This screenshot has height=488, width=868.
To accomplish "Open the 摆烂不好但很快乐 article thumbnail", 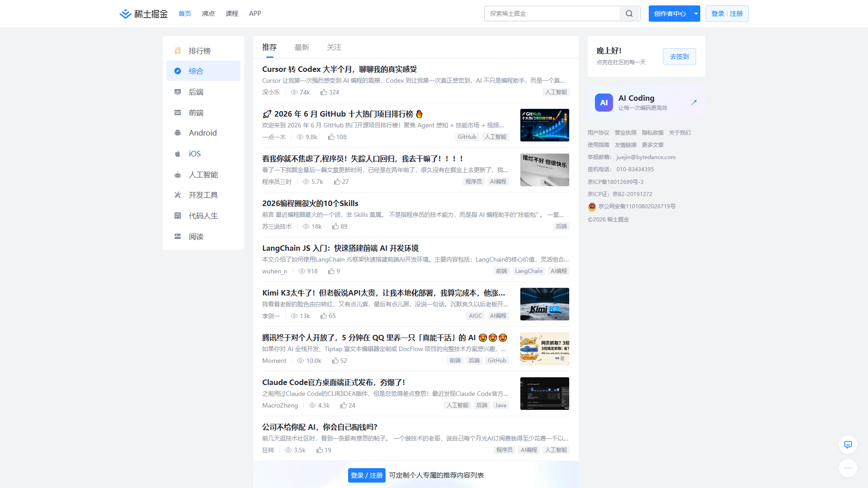I will click(x=545, y=170).
